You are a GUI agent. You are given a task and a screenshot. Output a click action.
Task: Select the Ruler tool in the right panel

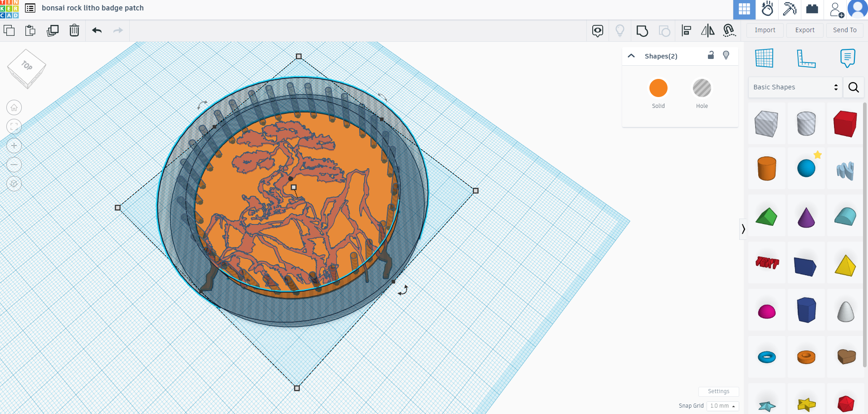tap(807, 59)
